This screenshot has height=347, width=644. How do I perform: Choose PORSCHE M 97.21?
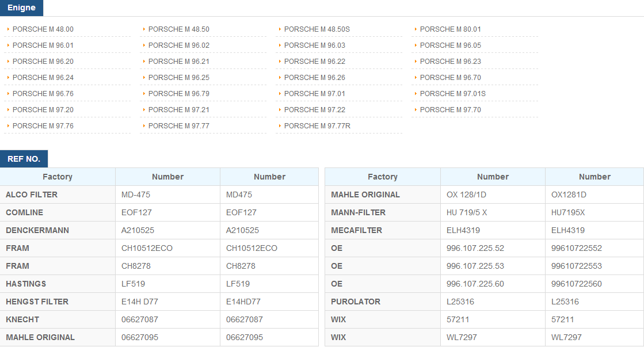[x=178, y=110]
